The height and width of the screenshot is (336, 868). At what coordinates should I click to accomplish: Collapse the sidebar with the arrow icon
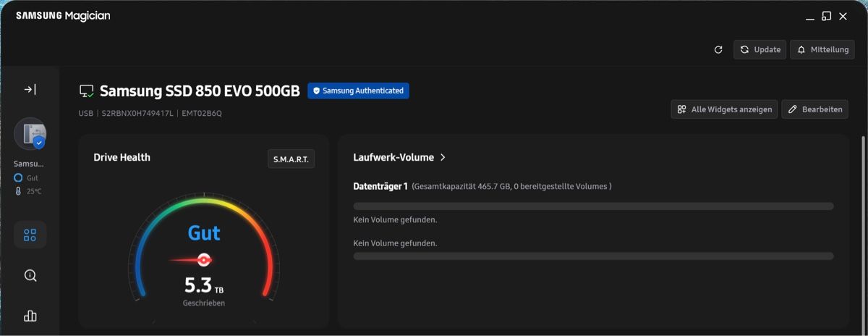[x=30, y=89]
